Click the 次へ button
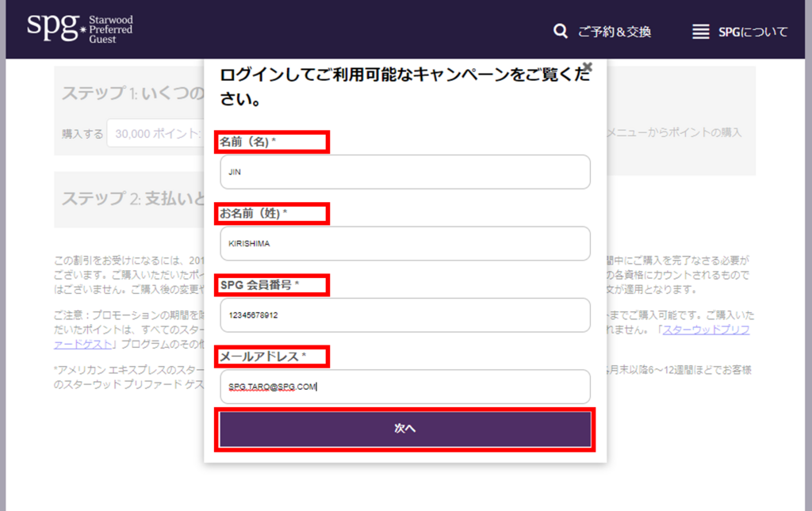The width and height of the screenshot is (812, 511). click(405, 429)
